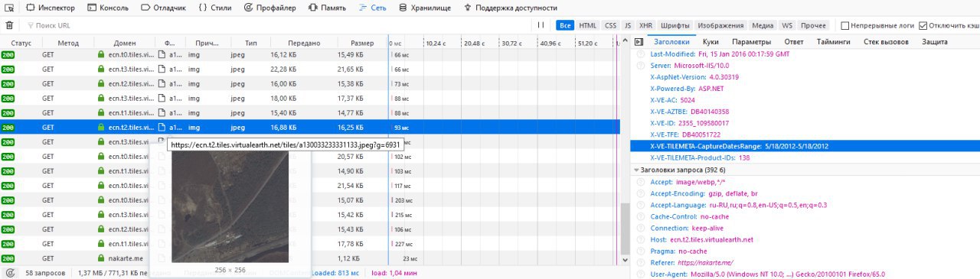This screenshot has height=279, width=980.
Task: Clear the request log with trash icon
Action: click(x=9, y=25)
